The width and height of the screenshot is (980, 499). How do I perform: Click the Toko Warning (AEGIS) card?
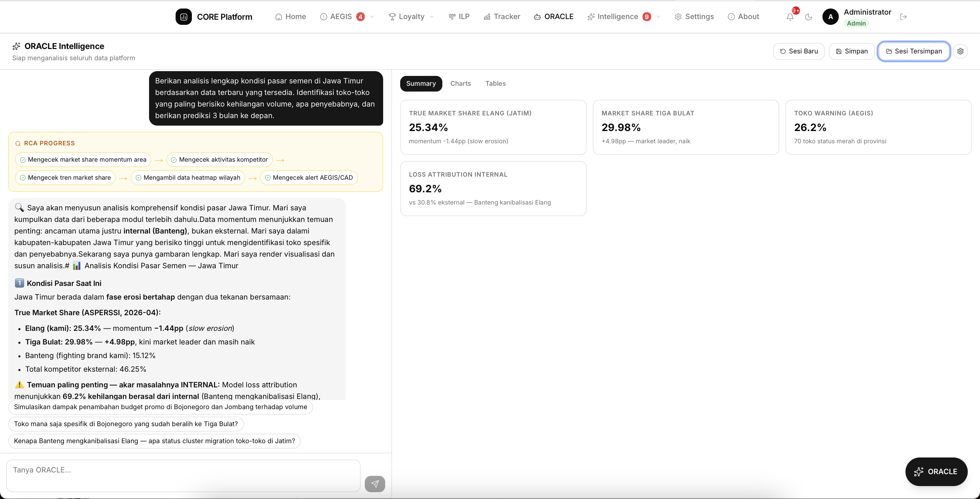point(878,128)
